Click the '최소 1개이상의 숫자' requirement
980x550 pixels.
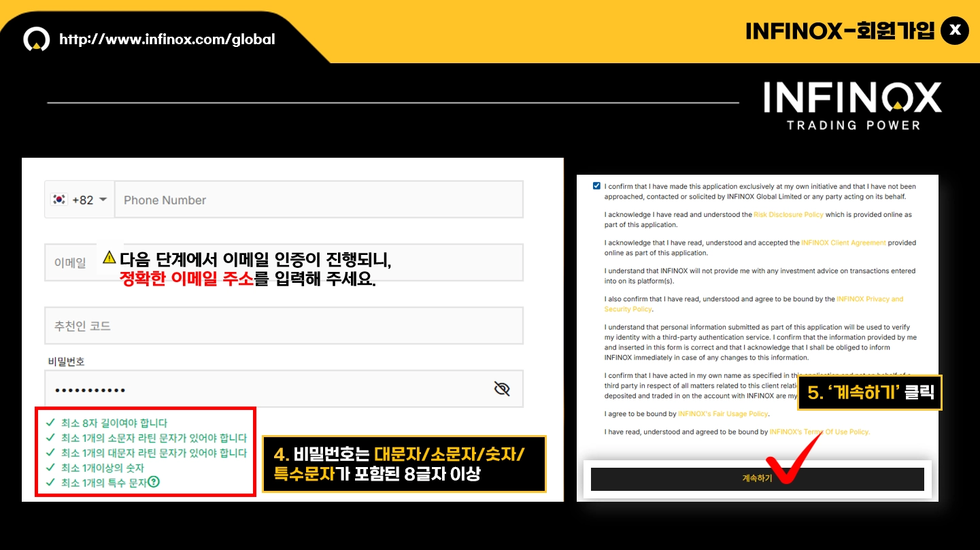tap(103, 468)
